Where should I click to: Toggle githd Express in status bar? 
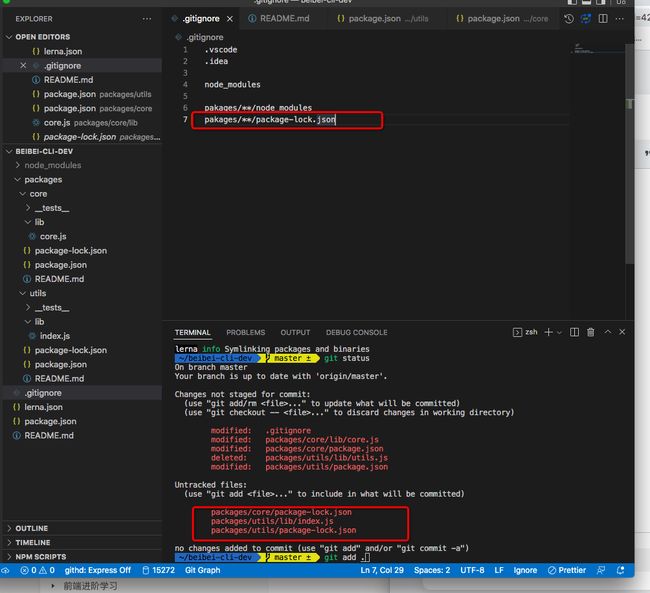click(x=97, y=570)
